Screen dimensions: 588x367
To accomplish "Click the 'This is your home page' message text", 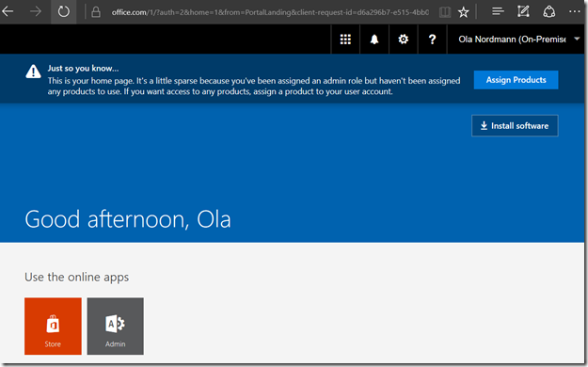I will [254, 86].
